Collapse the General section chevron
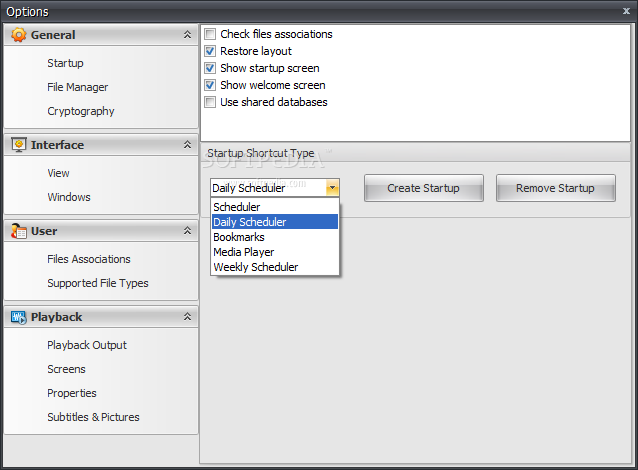The height and width of the screenshot is (470, 638). (187, 35)
